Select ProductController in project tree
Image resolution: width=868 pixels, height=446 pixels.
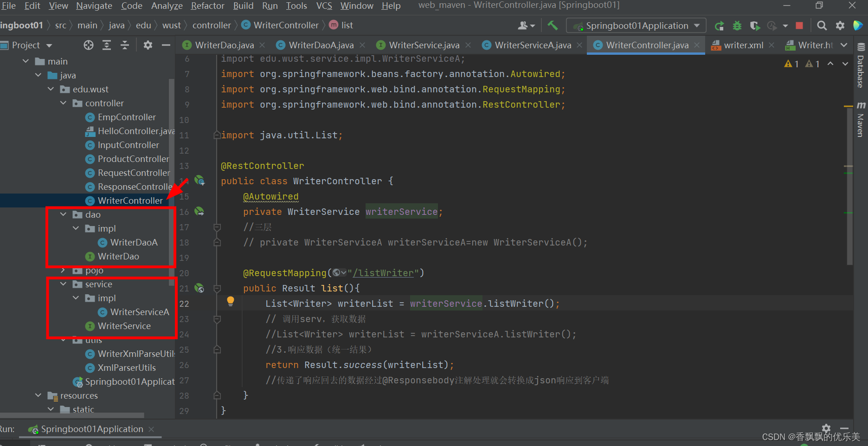point(133,159)
